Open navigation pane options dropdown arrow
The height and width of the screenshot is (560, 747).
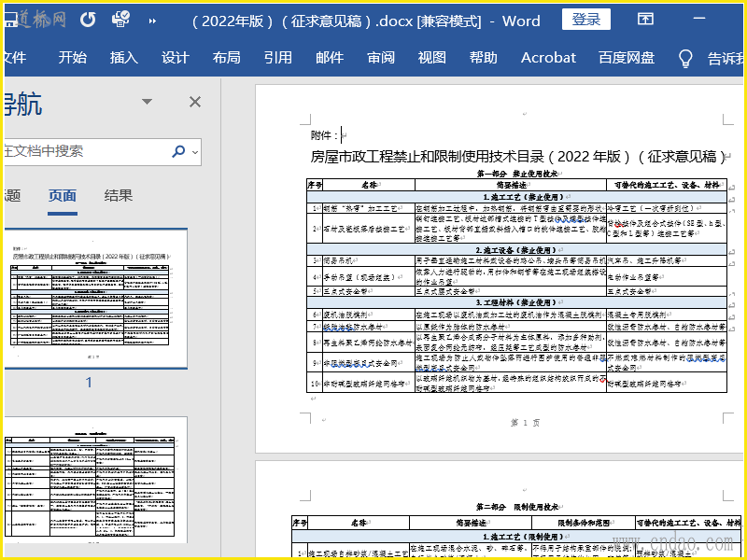[x=148, y=102]
